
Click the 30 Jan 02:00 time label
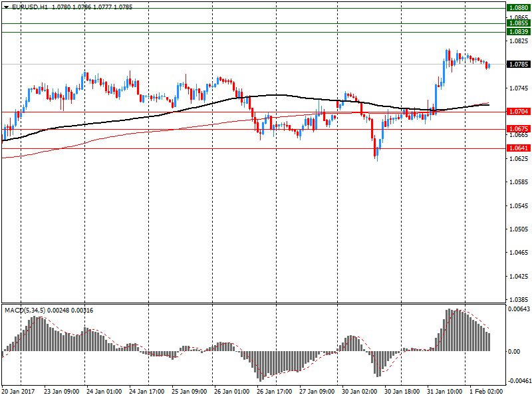click(359, 392)
